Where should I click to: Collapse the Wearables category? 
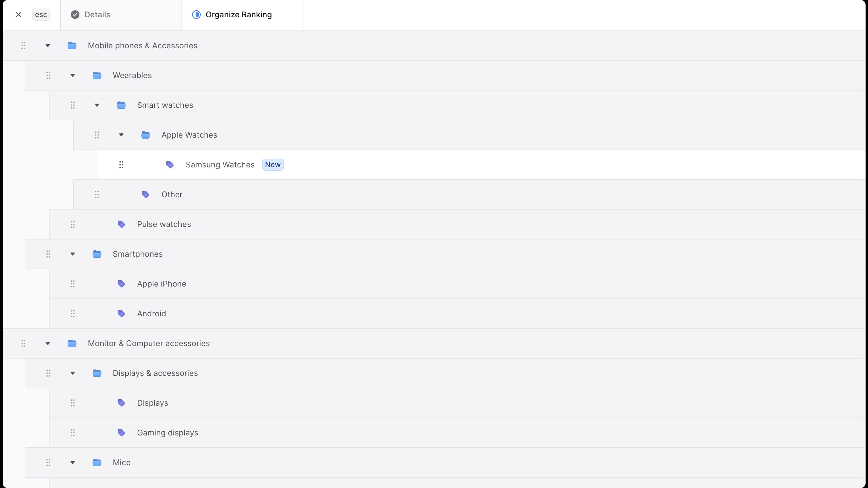[x=72, y=75]
